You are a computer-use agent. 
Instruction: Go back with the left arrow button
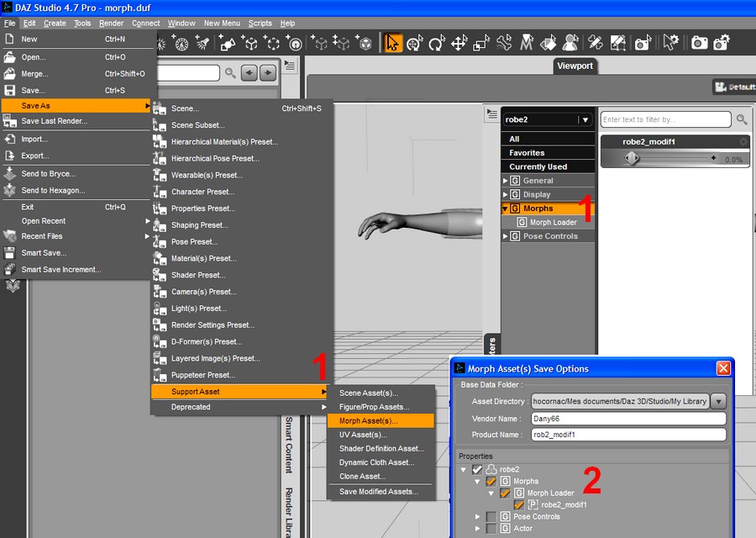249,73
